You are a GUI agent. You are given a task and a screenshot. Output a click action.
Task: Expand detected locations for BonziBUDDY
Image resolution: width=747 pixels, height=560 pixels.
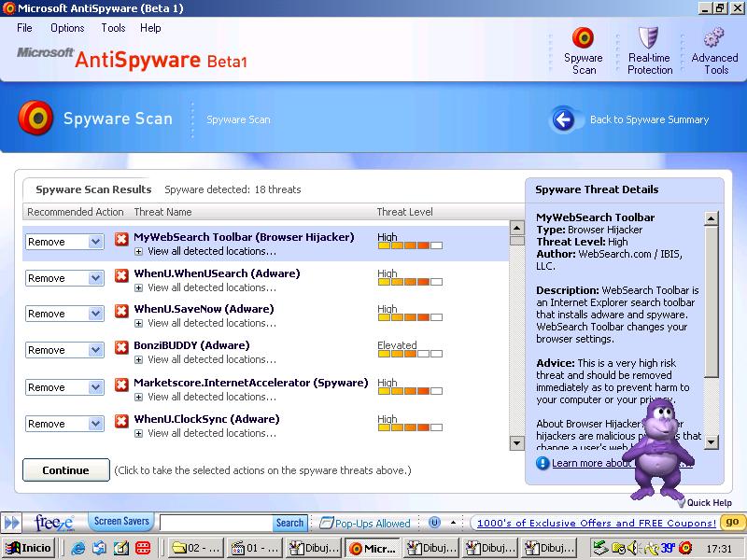click(138, 360)
